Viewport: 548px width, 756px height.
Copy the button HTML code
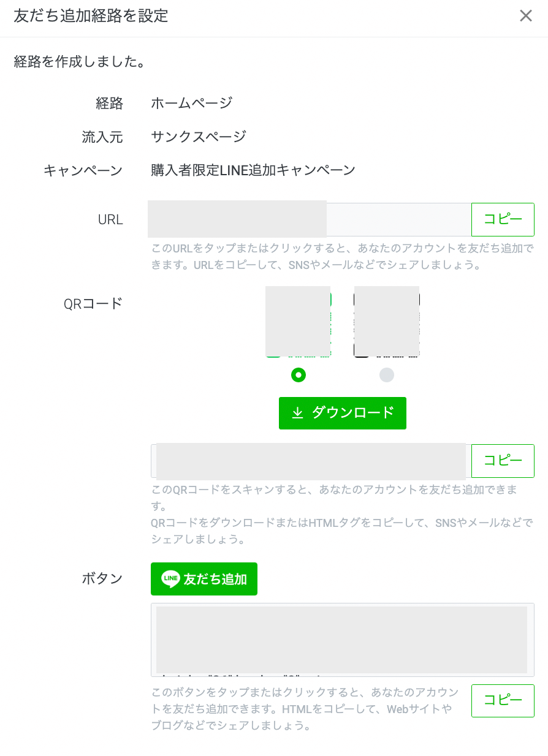503,700
